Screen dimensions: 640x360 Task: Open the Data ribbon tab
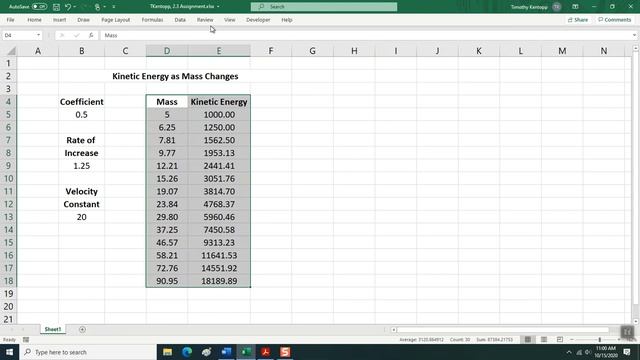coord(180,20)
